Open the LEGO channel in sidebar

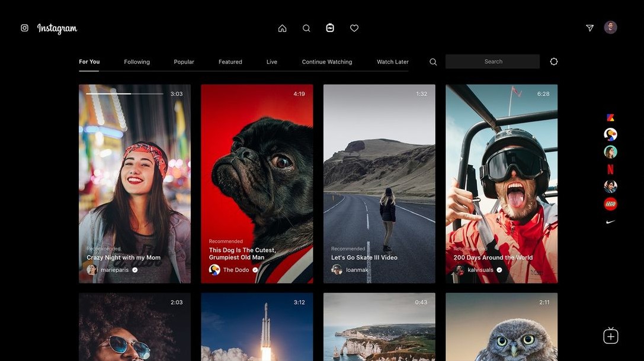point(610,204)
